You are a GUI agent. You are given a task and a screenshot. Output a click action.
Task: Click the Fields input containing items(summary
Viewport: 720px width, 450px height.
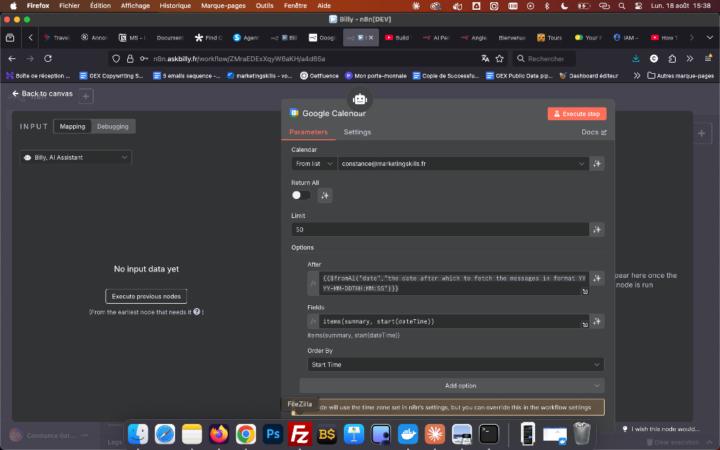(454, 321)
